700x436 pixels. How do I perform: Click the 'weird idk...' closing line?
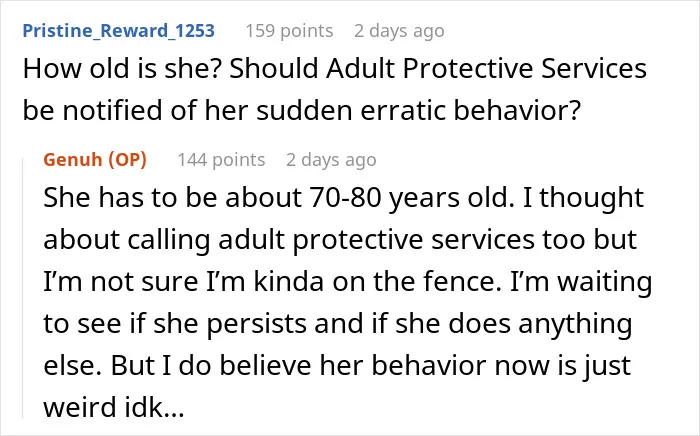114,407
